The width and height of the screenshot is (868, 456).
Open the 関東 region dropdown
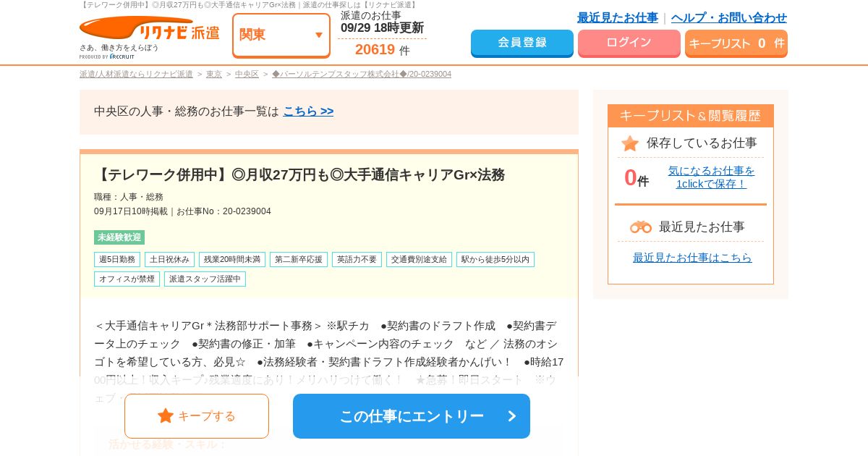click(281, 35)
